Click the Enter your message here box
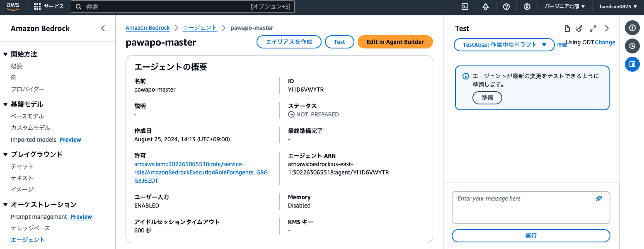644x249 pixels. (x=531, y=208)
